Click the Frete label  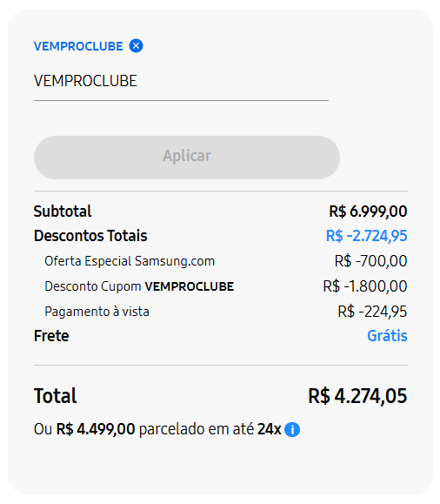tap(51, 336)
